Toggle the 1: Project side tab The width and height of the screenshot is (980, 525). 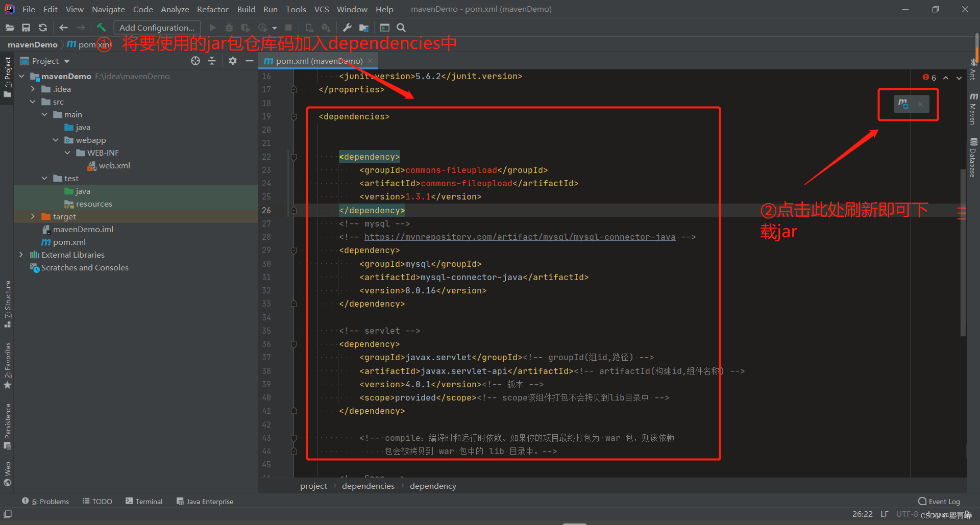7,77
